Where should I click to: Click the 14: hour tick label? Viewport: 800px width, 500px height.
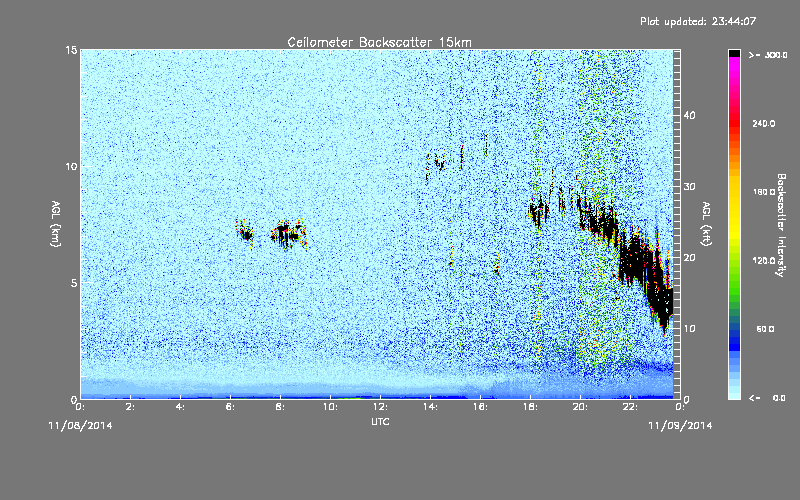click(x=430, y=407)
